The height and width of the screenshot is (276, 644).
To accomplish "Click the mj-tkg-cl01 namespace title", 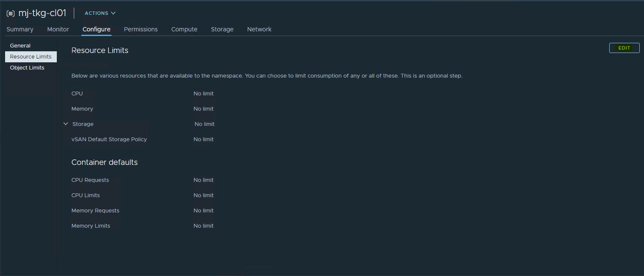I will [42, 13].
